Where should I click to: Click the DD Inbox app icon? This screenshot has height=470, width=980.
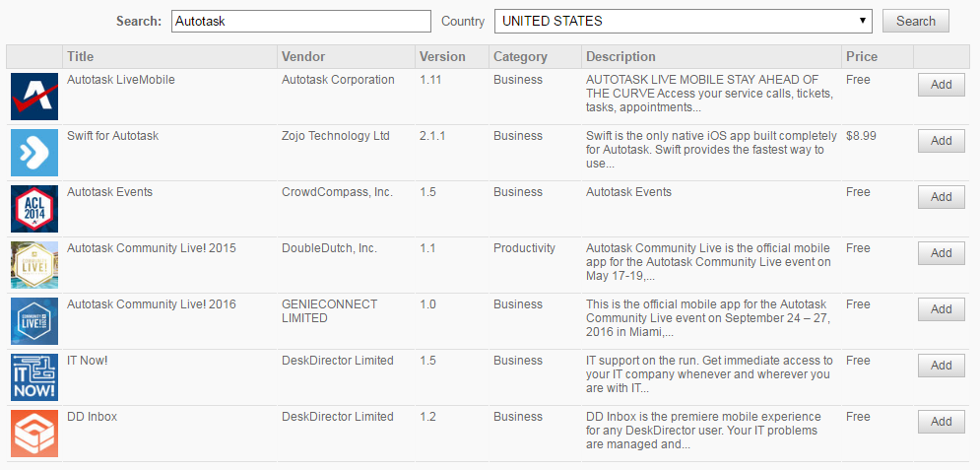point(34,434)
